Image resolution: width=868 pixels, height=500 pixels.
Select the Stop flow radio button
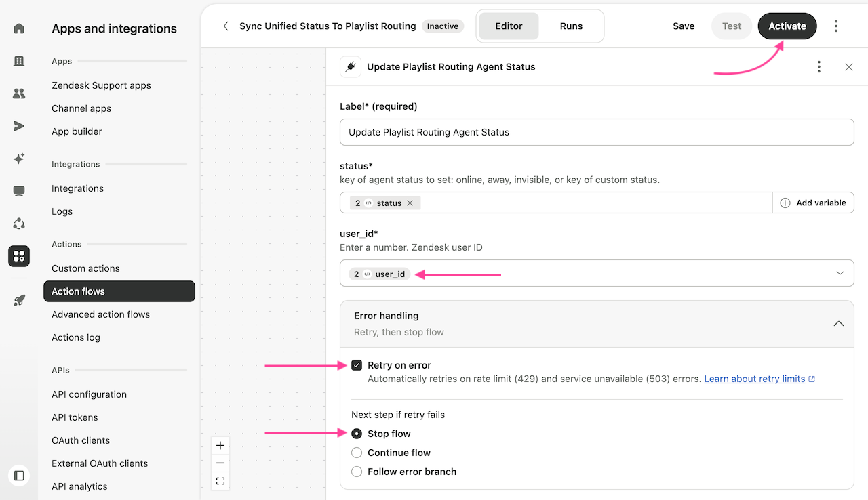[357, 434]
